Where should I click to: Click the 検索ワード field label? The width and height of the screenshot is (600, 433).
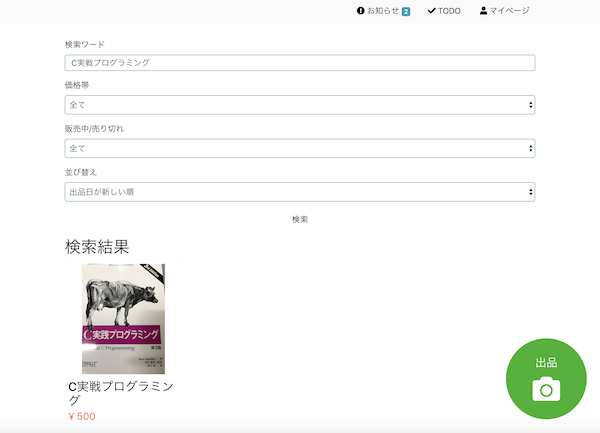[85, 44]
